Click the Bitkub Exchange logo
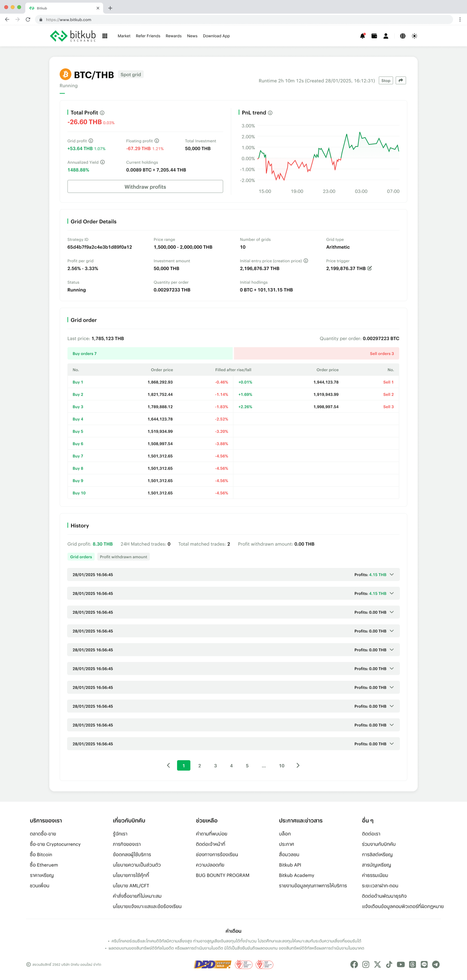 point(73,36)
